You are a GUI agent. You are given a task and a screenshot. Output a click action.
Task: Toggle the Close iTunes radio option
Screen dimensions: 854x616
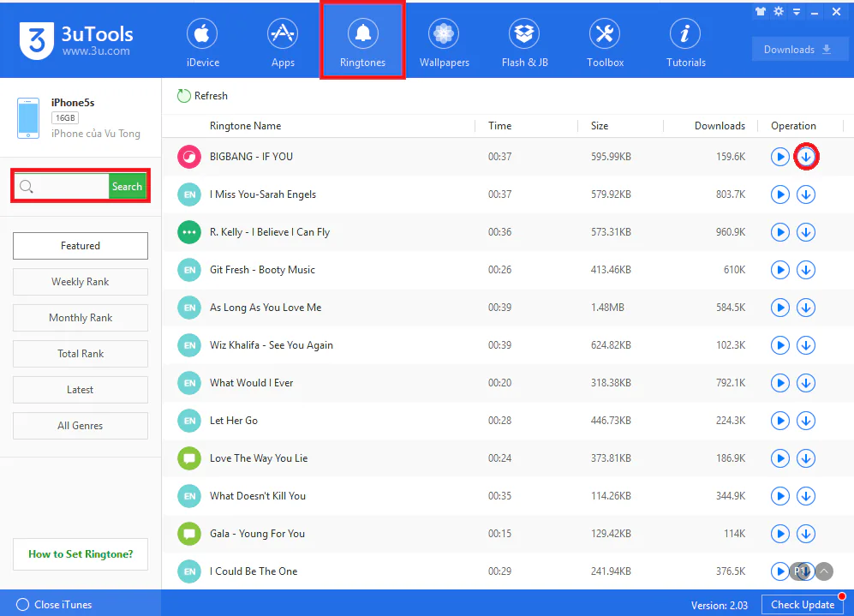point(22,605)
